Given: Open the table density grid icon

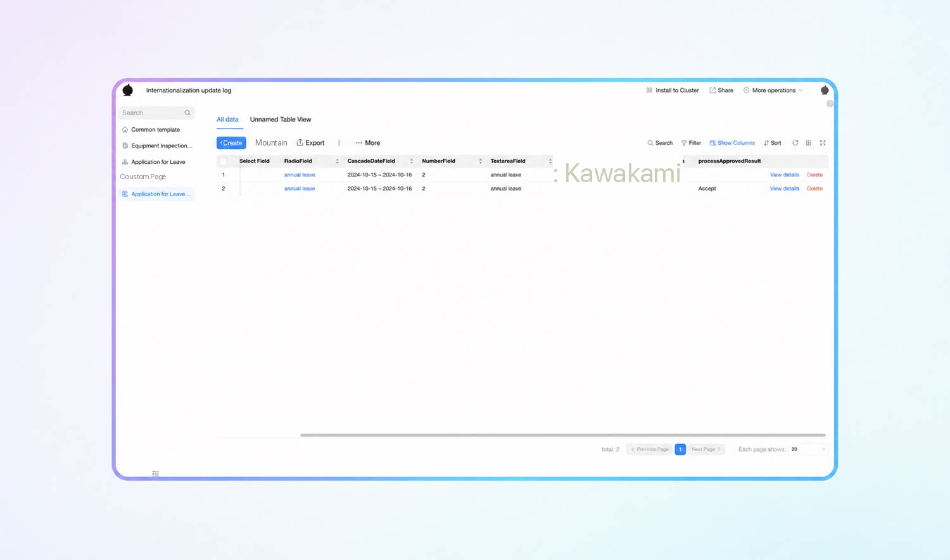Looking at the screenshot, I should pos(809,143).
